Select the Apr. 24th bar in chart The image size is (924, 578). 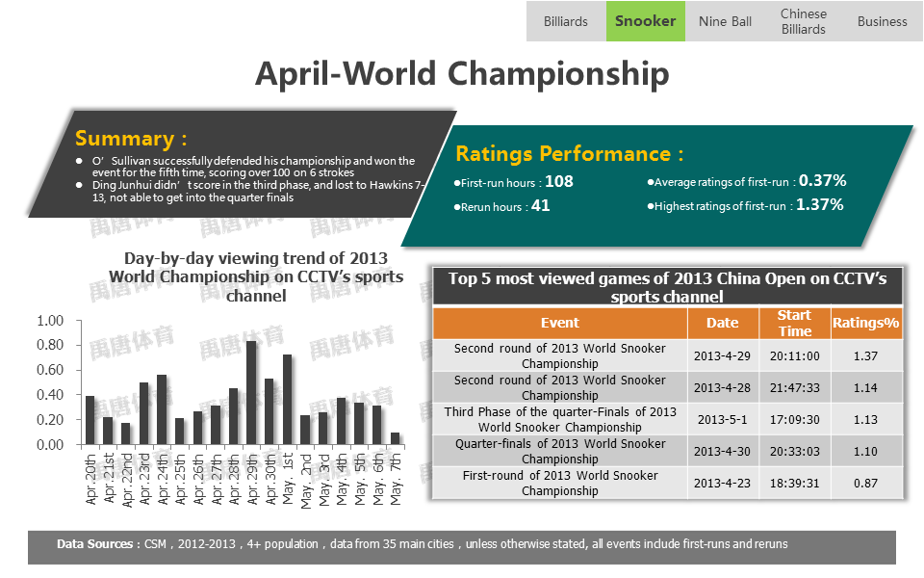(161, 410)
